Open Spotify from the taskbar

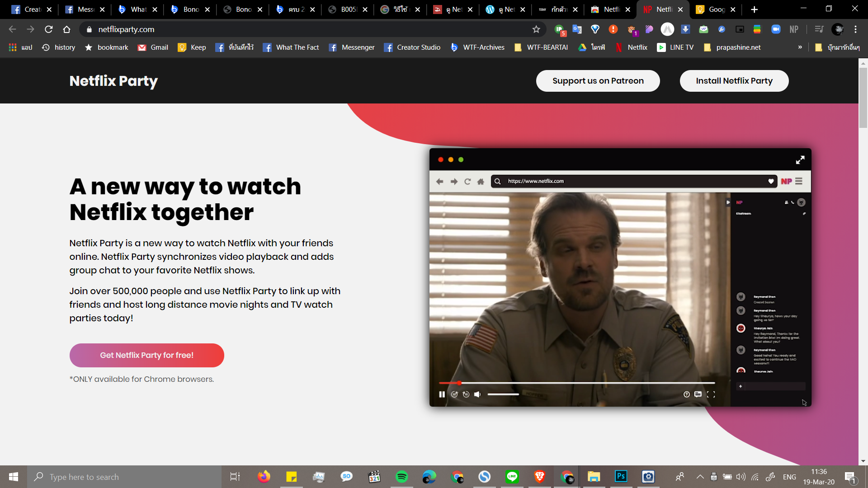click(x=401, y=477)
